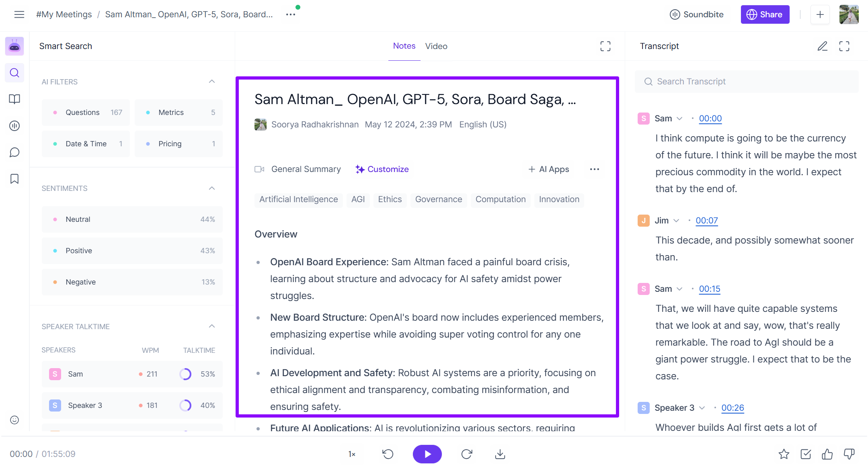The height and width of the screenshot is (471, 868).
Task: Toggle the Questions AI filter
Action: (86, 113)
